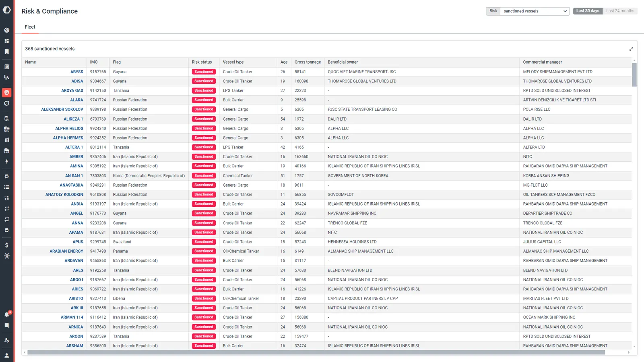The height and width of the screenshot is (362, 644).
Task: Select the Last 30 days range
Action: (588, 11)
